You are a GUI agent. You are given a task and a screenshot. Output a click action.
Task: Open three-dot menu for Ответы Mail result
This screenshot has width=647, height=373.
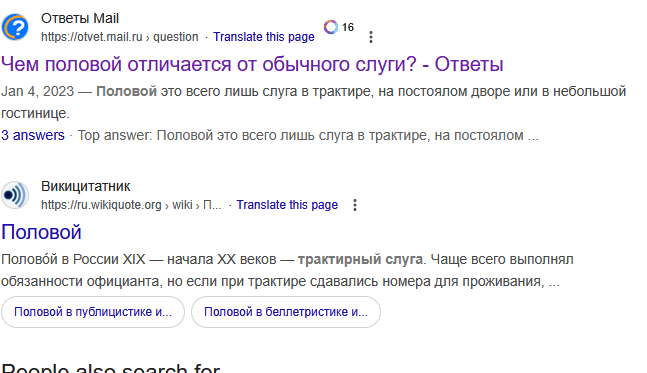point(371,37)
